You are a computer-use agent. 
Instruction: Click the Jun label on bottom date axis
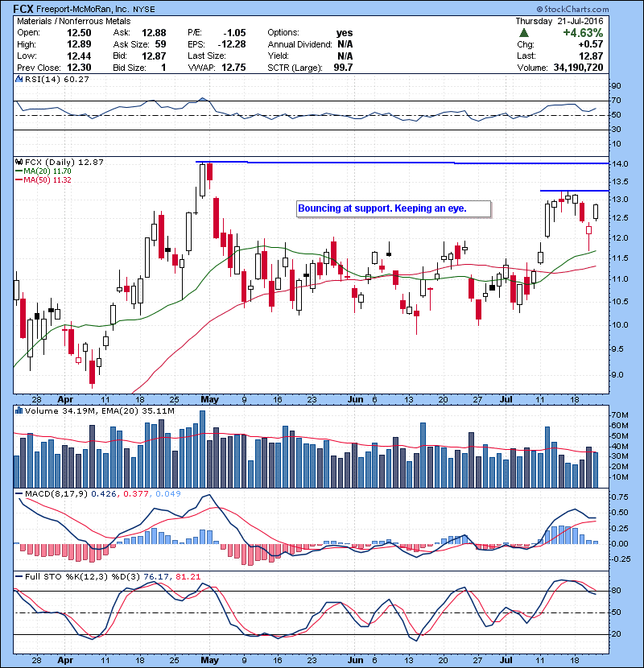[x=356, y=660]
